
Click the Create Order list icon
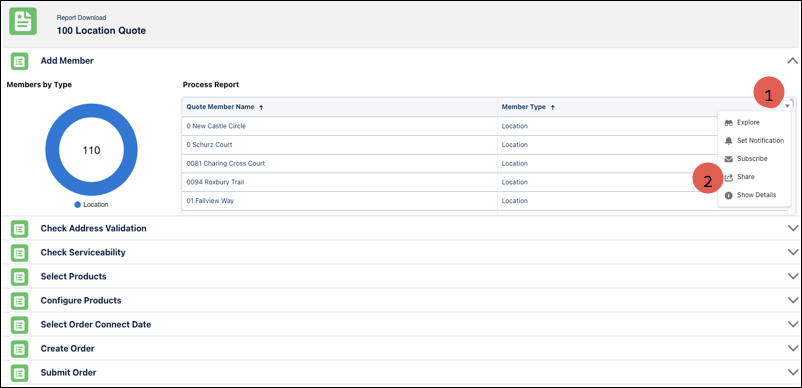click(19, 349)
